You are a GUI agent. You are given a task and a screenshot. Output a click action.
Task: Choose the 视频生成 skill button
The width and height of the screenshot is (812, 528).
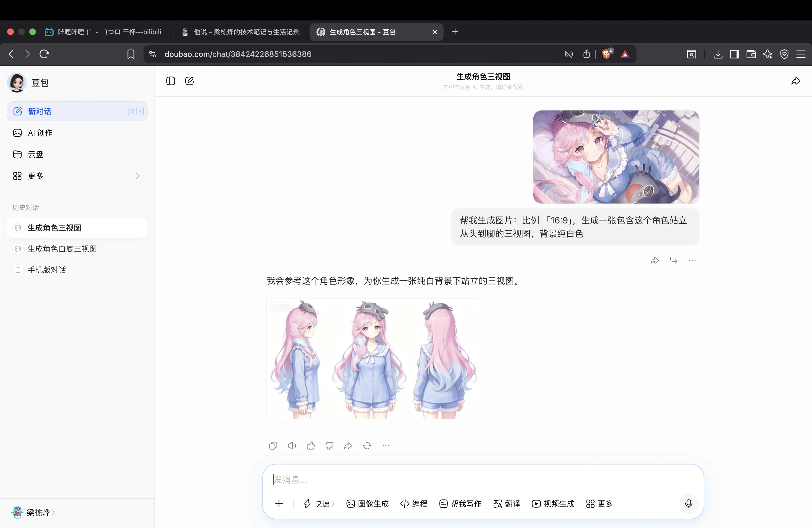(553, 504)
